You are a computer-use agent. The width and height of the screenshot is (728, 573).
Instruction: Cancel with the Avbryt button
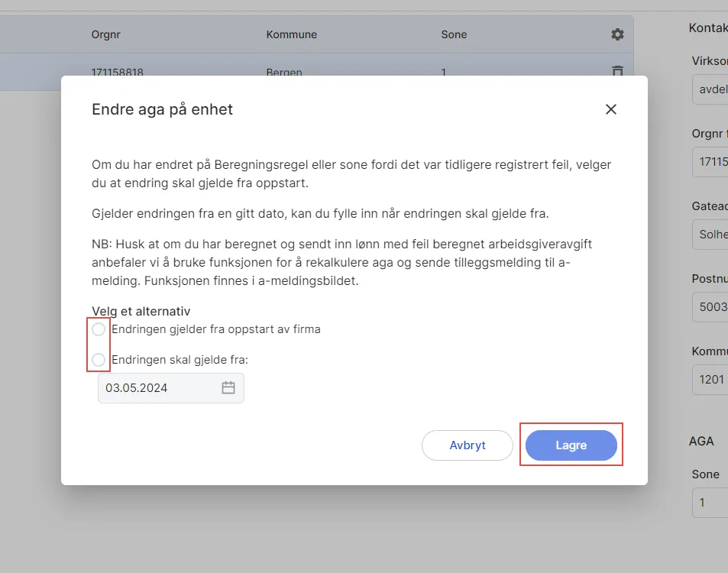pos(467,445)
